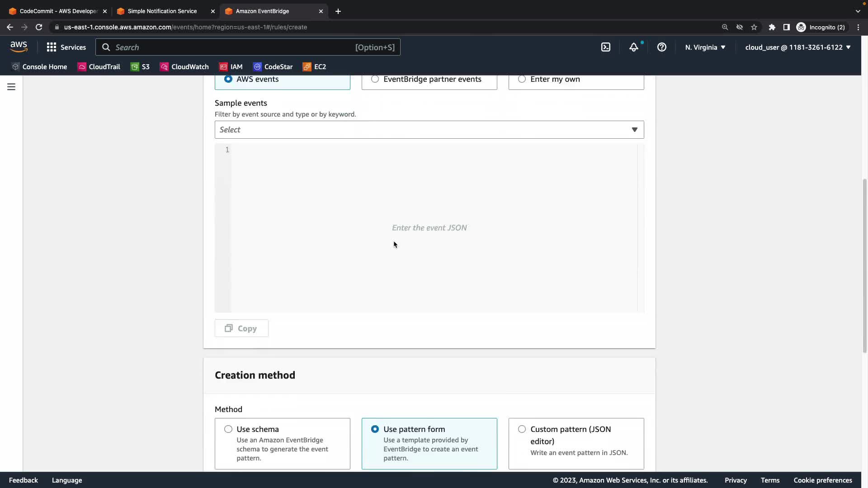The image size is (868, 488).
Task: Open the Sample events Select dropdown
Action: pos(429,130)
